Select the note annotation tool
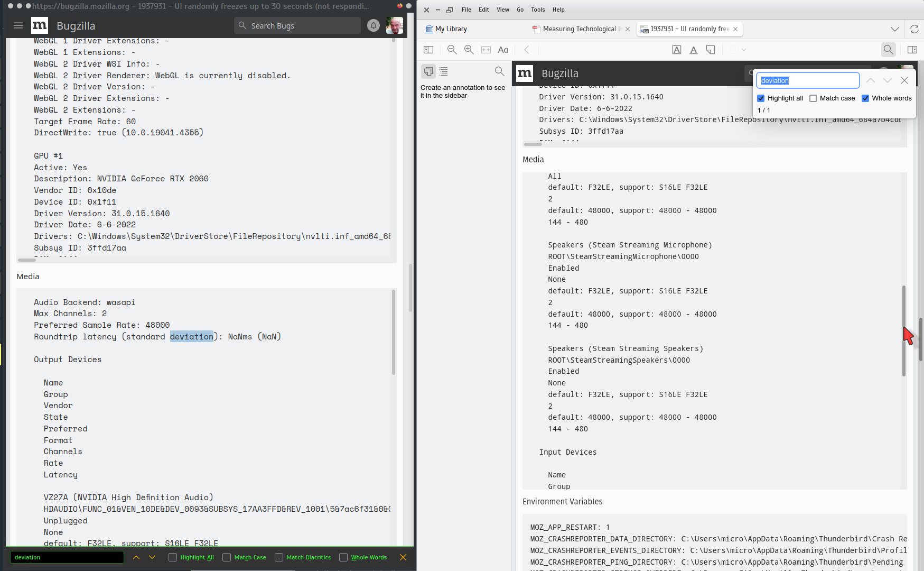Viewport: 924px width, 571px height. coord(711,50)
